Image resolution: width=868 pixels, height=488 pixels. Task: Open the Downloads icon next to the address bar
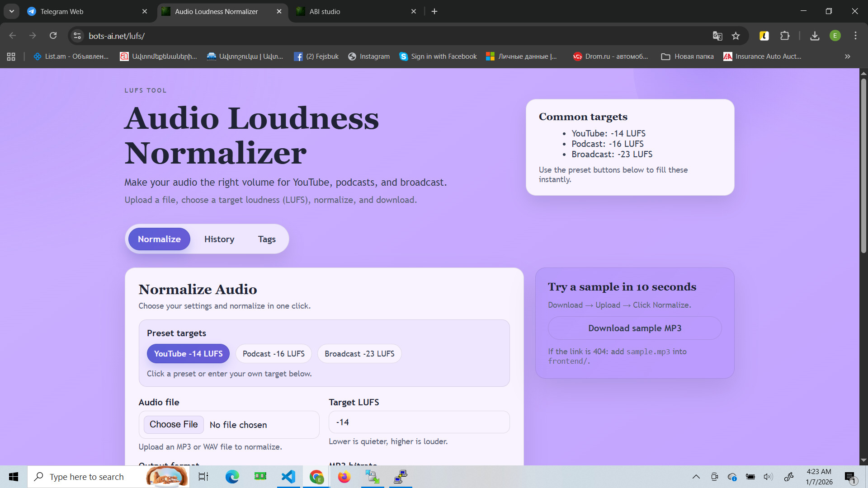click(x=815, y=36)
